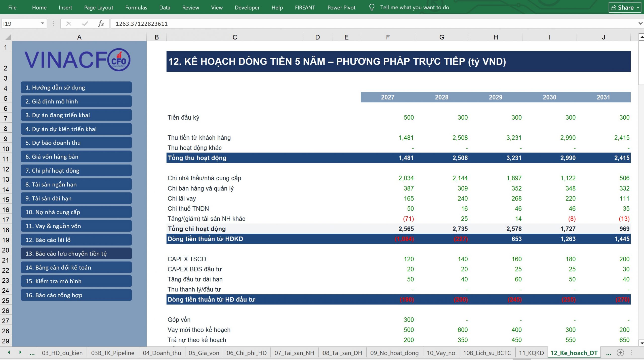Open the File menu
The image size is (644, 360).
pyautogui.click(x=12, y=8)
